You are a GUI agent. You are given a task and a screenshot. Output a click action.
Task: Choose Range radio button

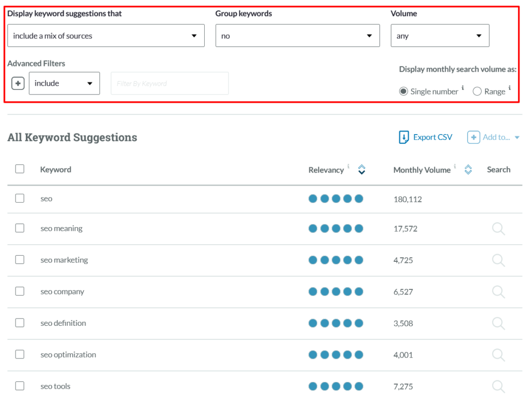point(477,91)
